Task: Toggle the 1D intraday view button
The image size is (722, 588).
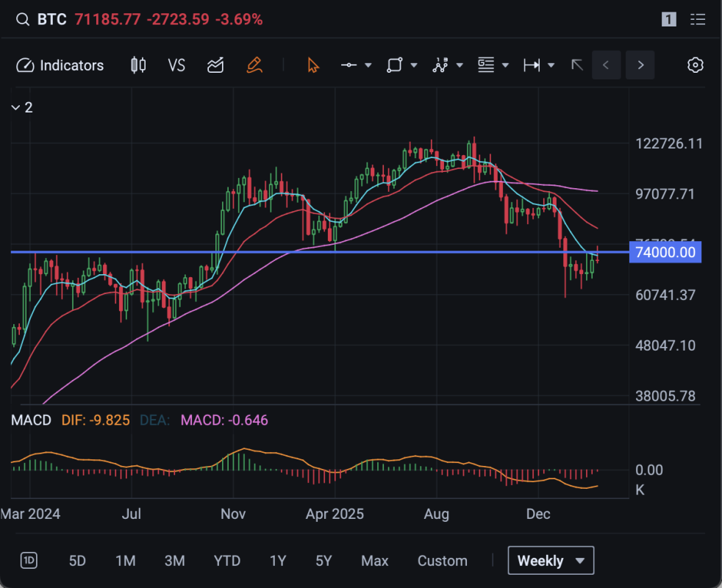Action: 29,561
